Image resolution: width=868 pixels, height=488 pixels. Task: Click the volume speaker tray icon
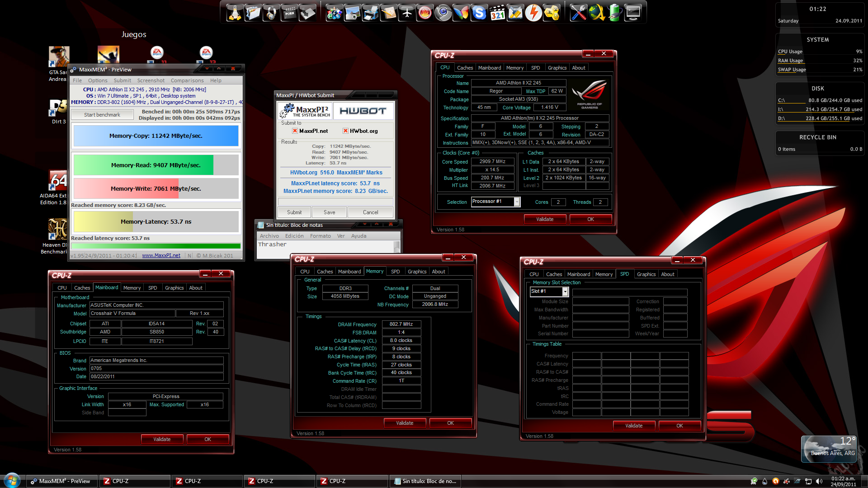(819, 481)
